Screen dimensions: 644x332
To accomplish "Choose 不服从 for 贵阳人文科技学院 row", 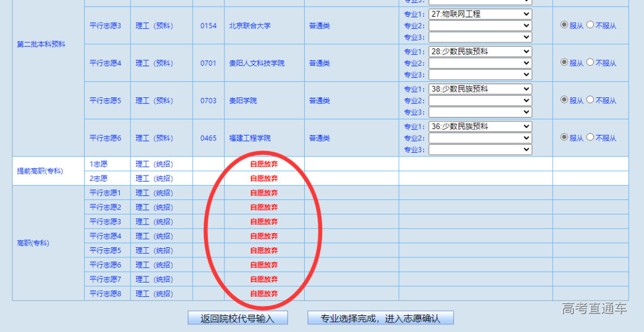I will click(x=590, y=62).
